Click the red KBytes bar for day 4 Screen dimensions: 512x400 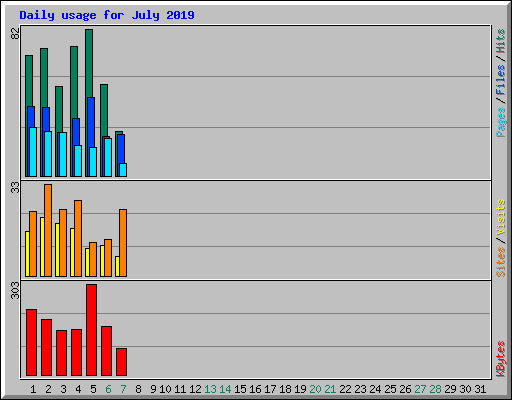pyautogui.click(x=76, y=353)
